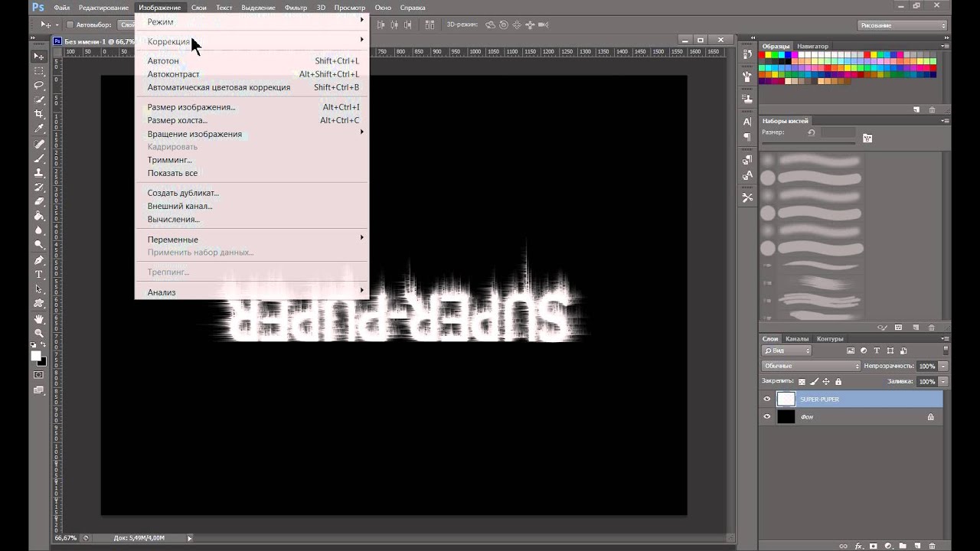The image size is (980, 551).
Task: Toggle adjustment layer filter
Action: 865,350
